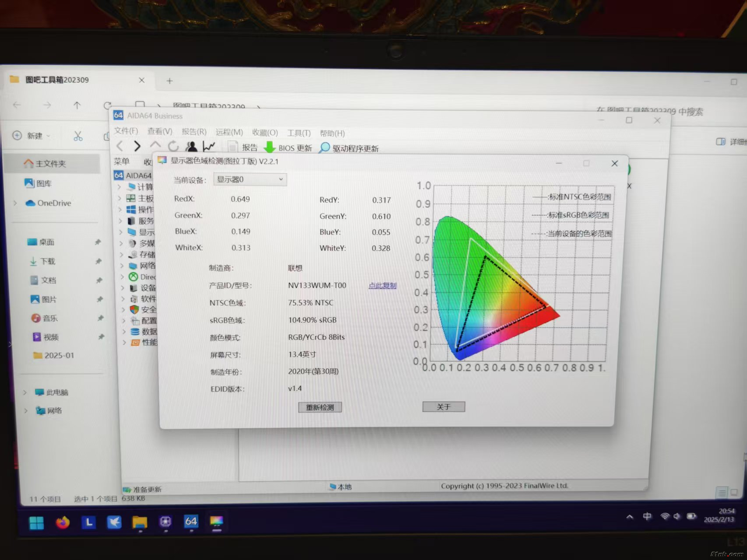This screenshot has width=747, height=560.
Task: Open the 当前设备 显示器0 dropdown
Action: click(x=250, y=180)
